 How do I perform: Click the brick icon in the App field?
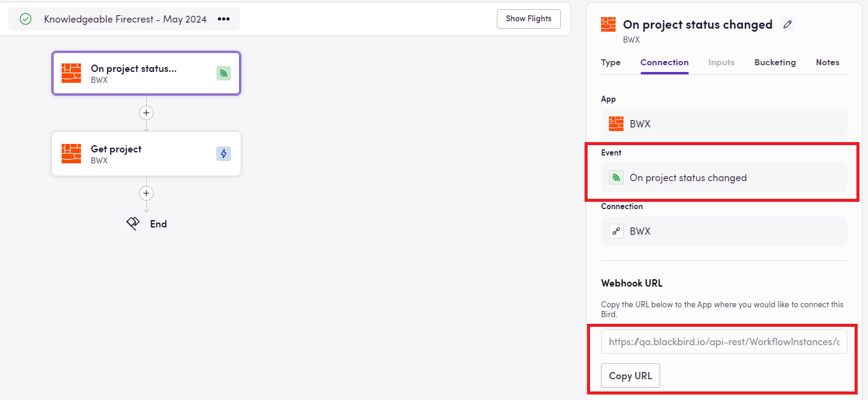(616, 124)
